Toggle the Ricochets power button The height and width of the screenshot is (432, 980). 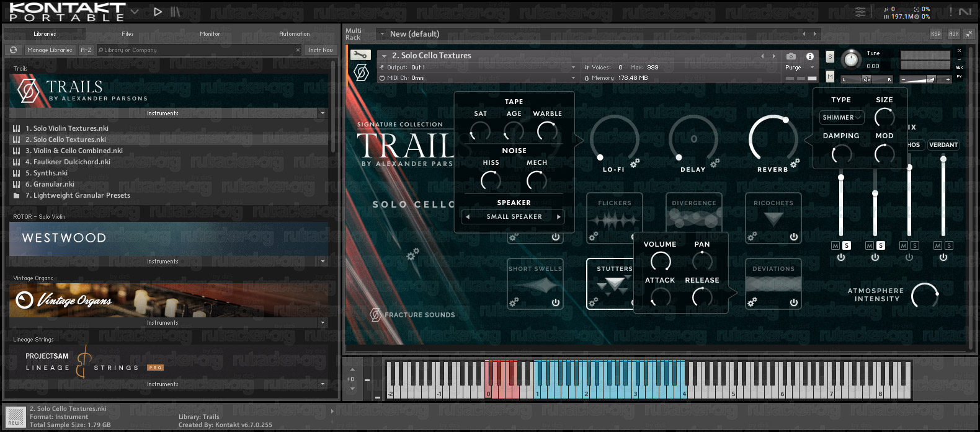(794, 237)
